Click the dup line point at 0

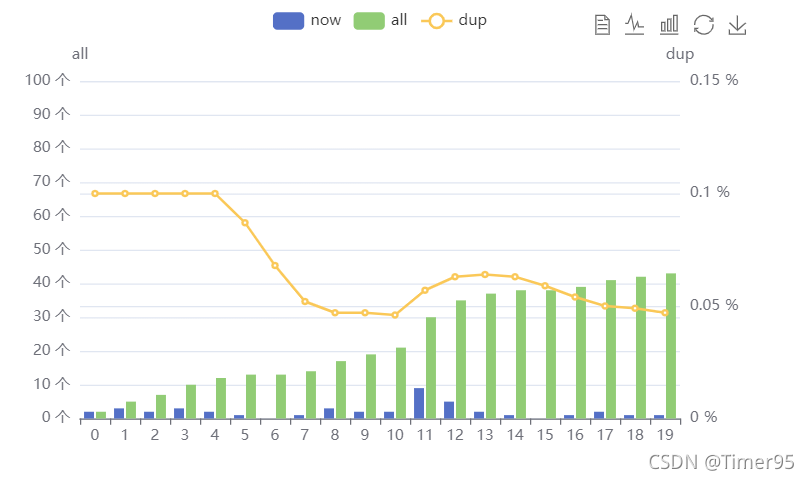[95, 194]
